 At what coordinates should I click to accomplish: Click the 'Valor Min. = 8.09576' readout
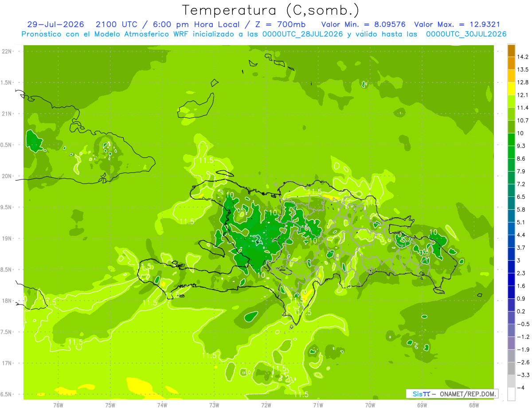pyautogui.click(x=364, y=24)
